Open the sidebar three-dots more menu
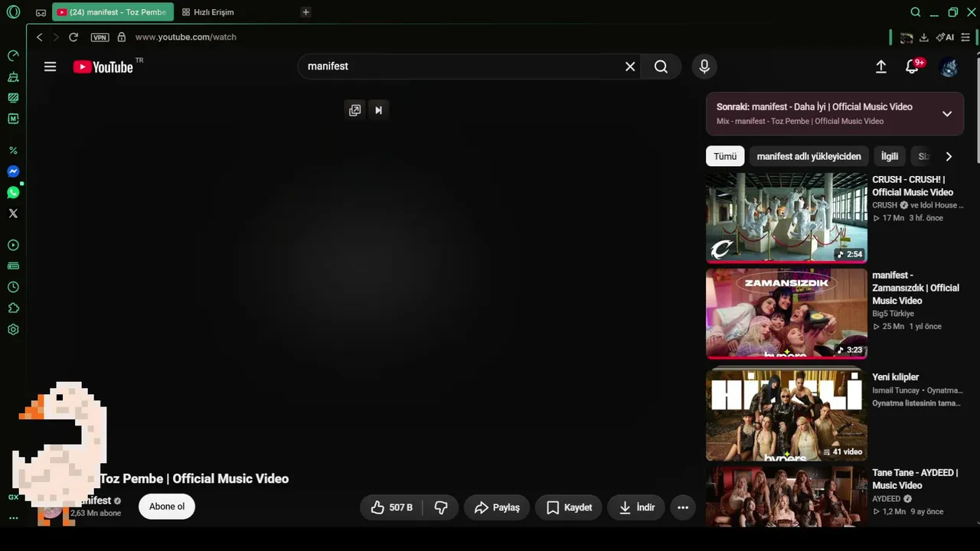The image size is (980, 551). 13,518
